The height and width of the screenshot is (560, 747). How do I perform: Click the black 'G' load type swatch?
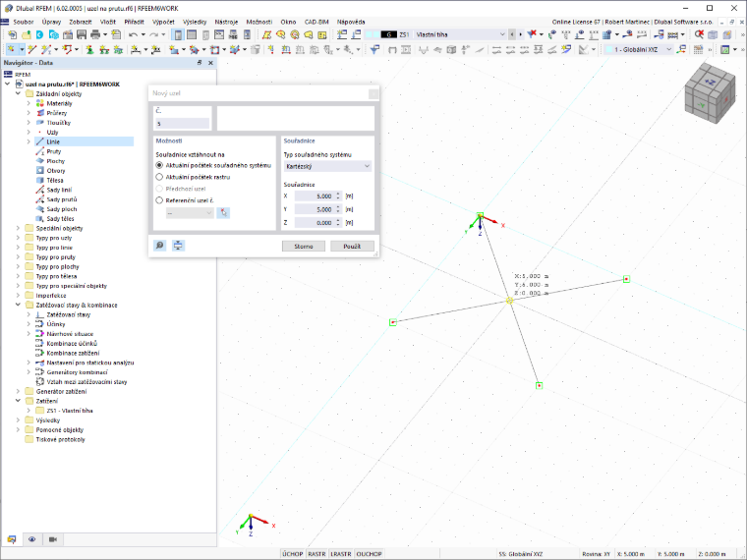(x=389, y=34)
